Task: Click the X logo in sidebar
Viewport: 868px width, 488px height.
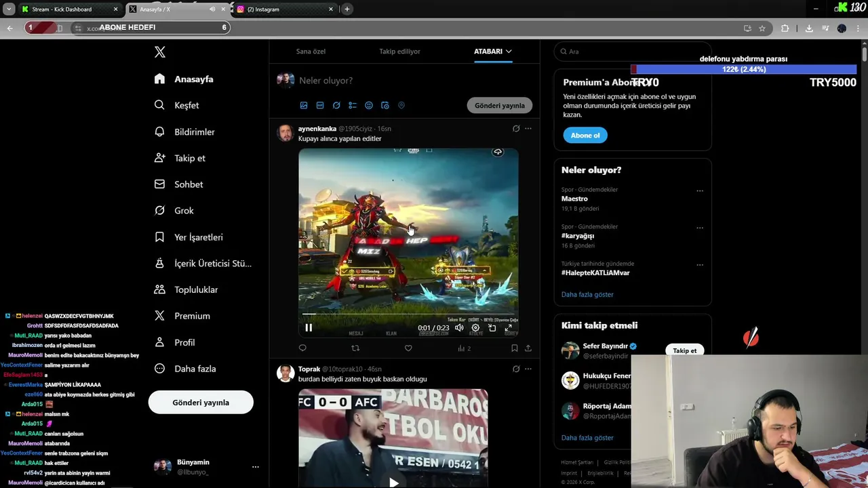Action: pyautogui.click(x=160, y=52)
